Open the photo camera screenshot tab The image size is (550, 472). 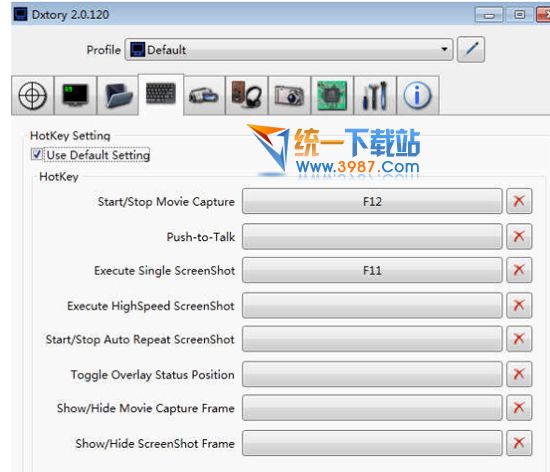coord(289,95)
